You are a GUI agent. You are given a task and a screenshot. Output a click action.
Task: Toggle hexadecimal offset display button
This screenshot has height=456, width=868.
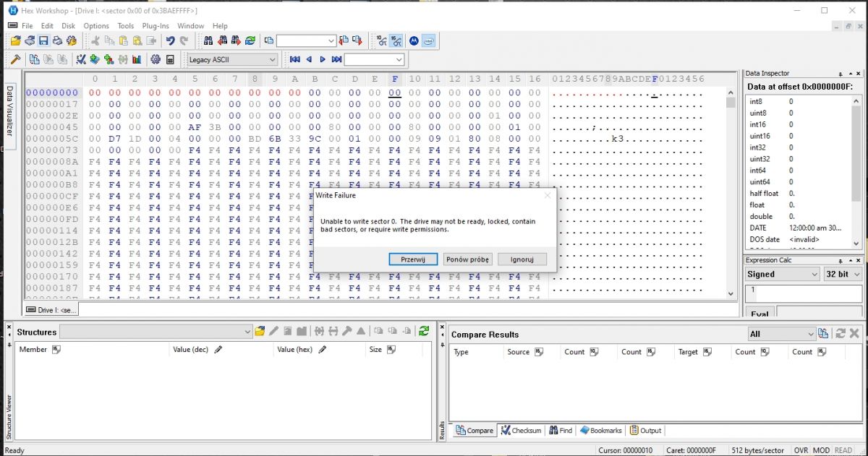tap(396, 41)
